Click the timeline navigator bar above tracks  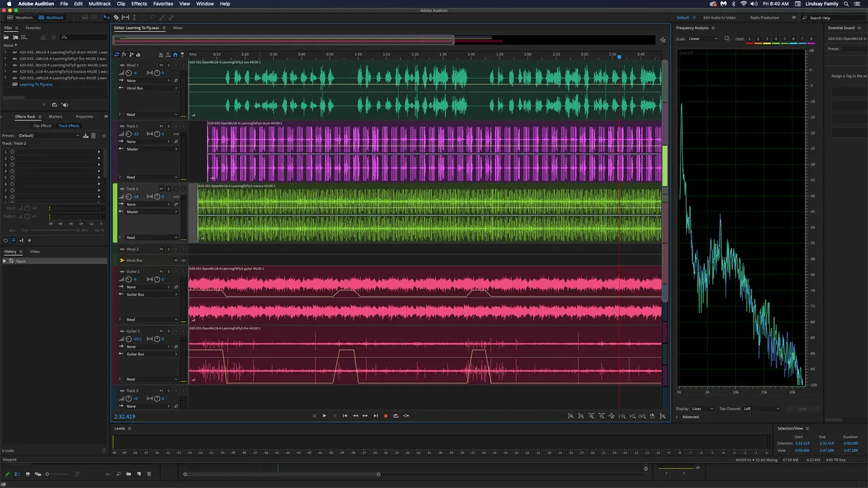(283, 40)
